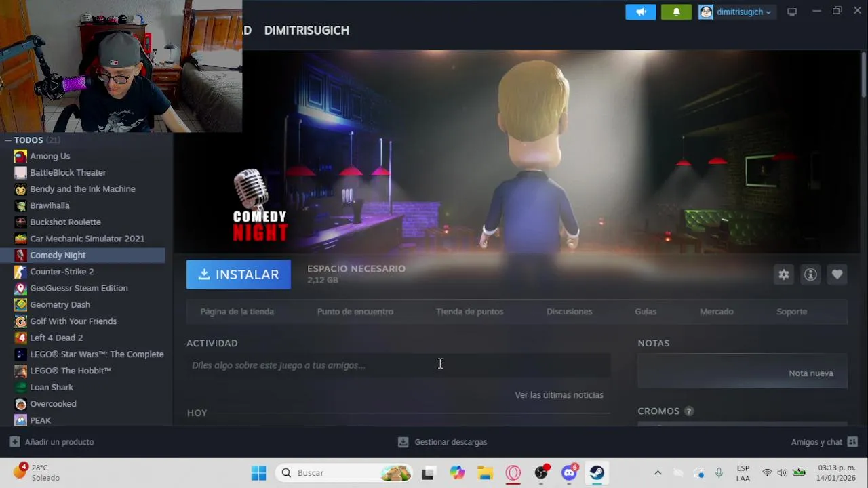Click the Overcooked game icon

21,404
